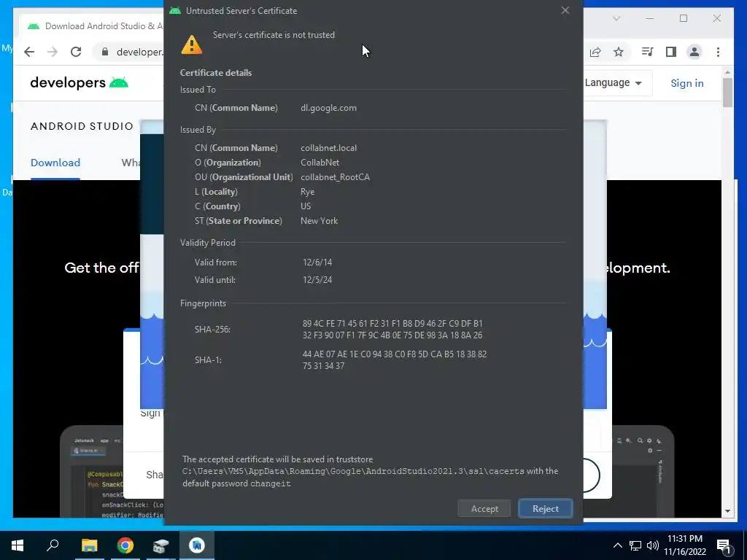Click Server's certificate is not trusted message

(x=274, y=35)
